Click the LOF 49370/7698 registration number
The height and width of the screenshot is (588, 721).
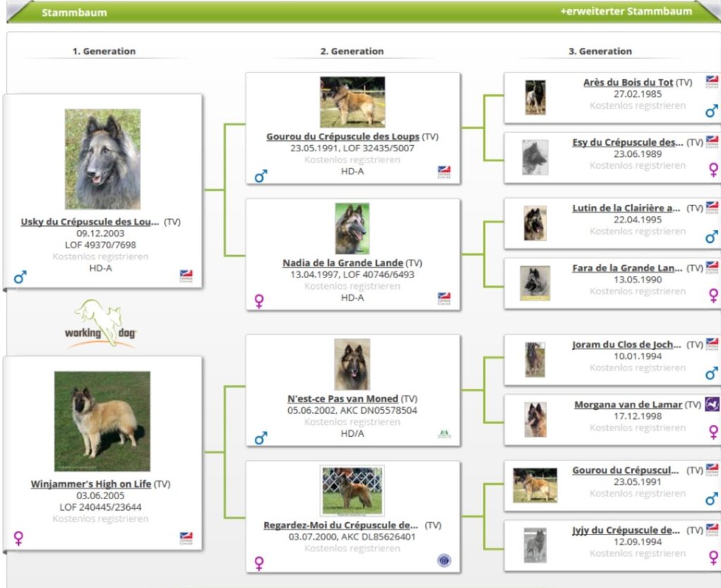click(100, 244)
